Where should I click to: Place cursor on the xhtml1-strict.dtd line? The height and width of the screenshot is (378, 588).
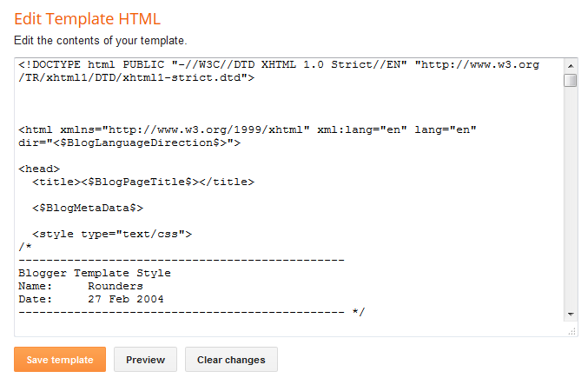point(136,77)
